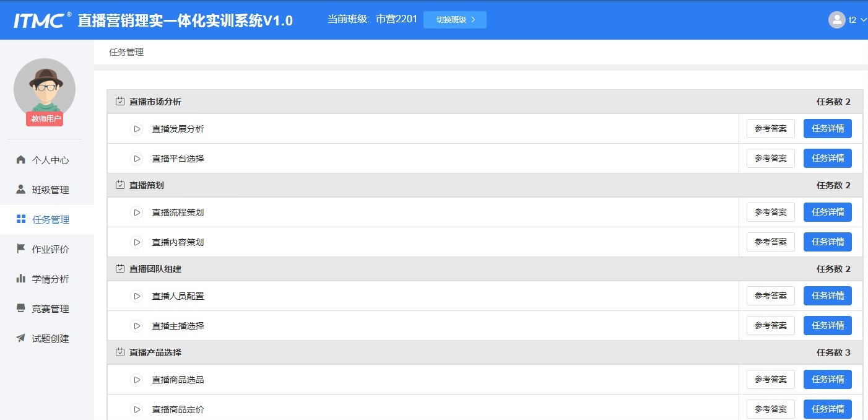868x420 pixels.
Task: Expand the 直播流程策划 task row arrow
Action: pos(136,212)
